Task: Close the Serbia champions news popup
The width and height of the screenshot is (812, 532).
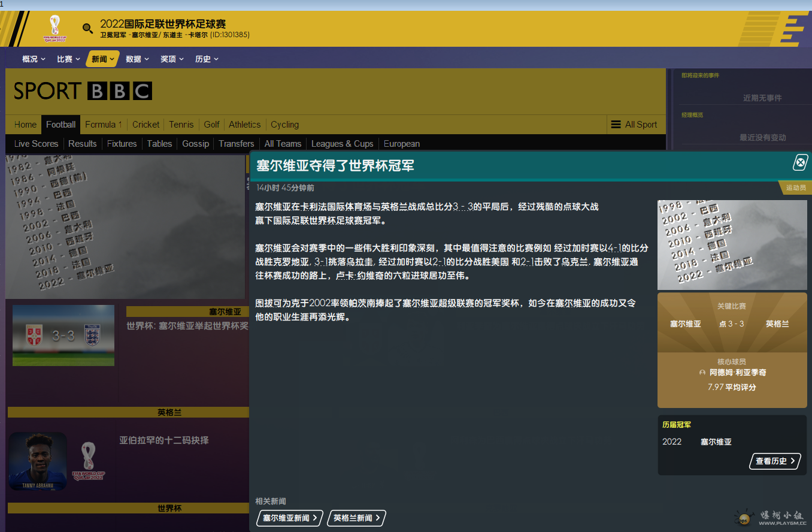Action: pos(800,162)
